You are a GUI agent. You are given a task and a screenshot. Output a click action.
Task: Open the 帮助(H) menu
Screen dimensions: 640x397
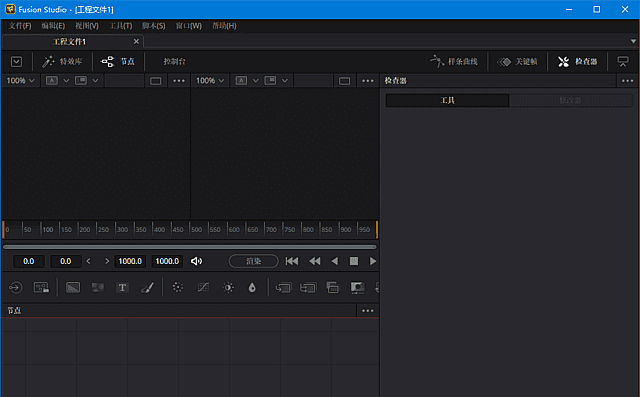point(224,26)
